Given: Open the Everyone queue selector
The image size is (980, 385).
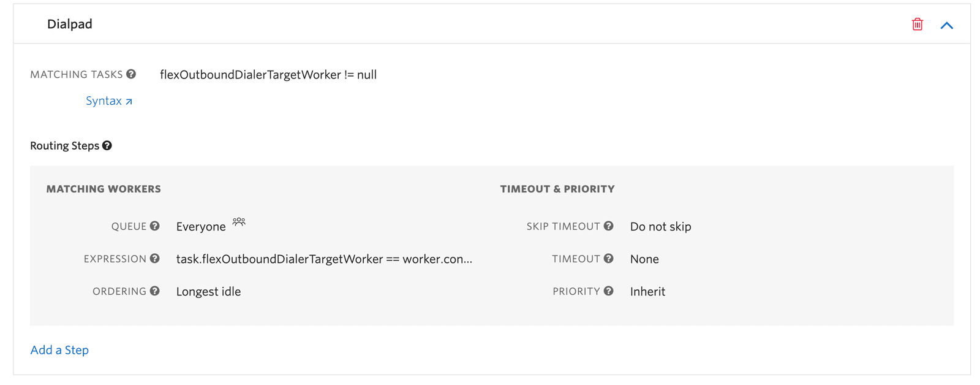Looking at the screenshot, I should tap(201, 226).
